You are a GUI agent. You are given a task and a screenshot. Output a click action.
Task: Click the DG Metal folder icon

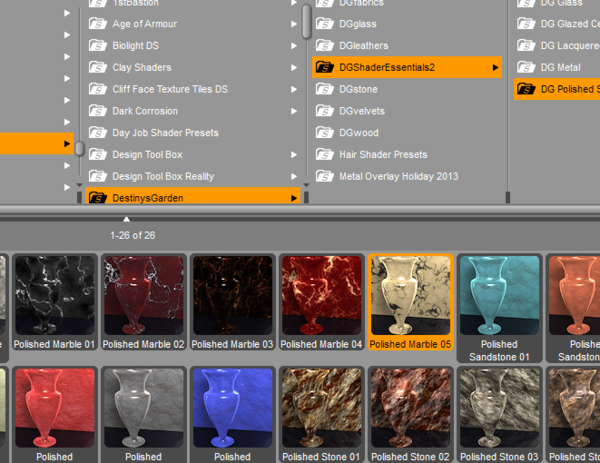[x=526, y=67]
